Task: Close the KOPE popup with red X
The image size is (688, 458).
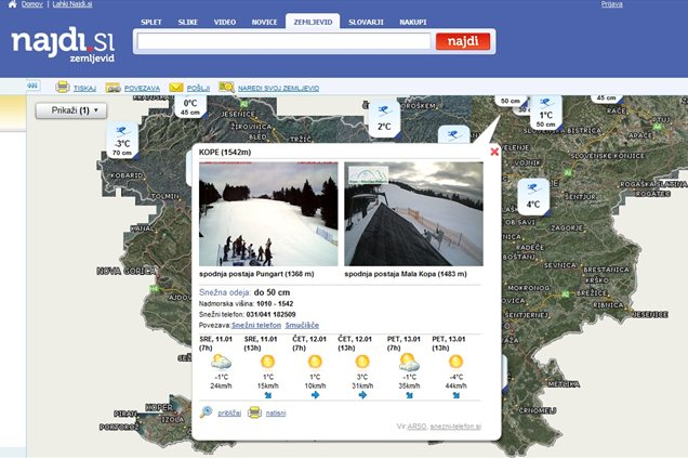Action: click(494, 151)
